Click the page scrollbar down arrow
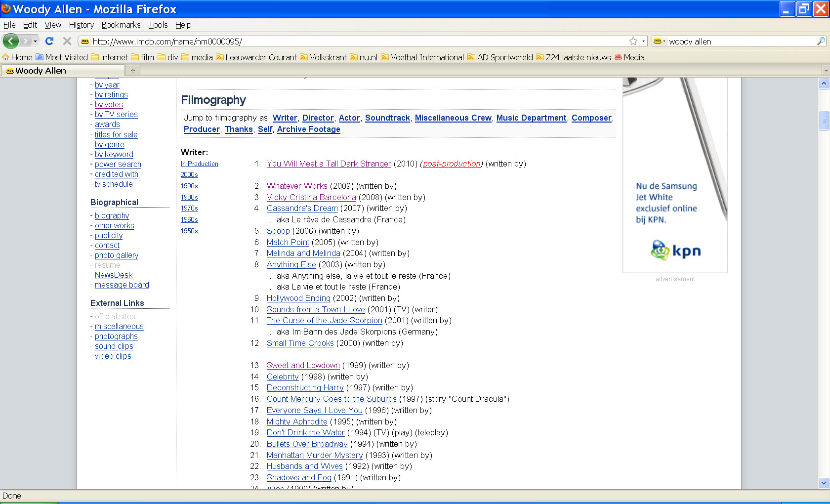The height and width of the screenshot is (504, 830). (824, 483)
